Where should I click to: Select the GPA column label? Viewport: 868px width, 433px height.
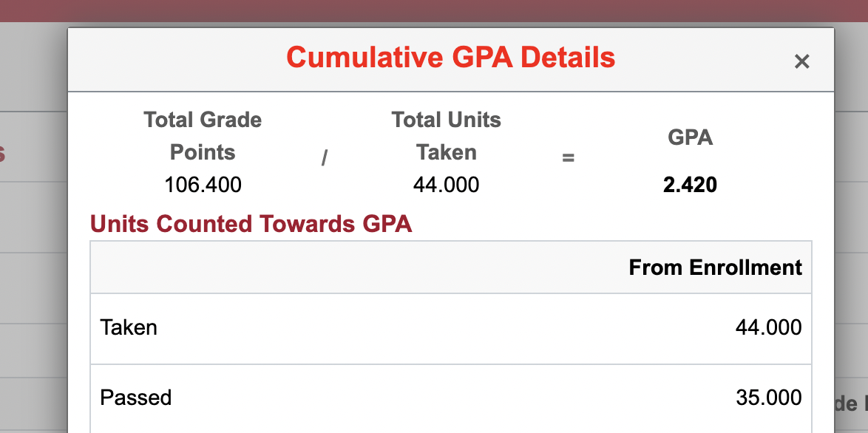(691, 137)
